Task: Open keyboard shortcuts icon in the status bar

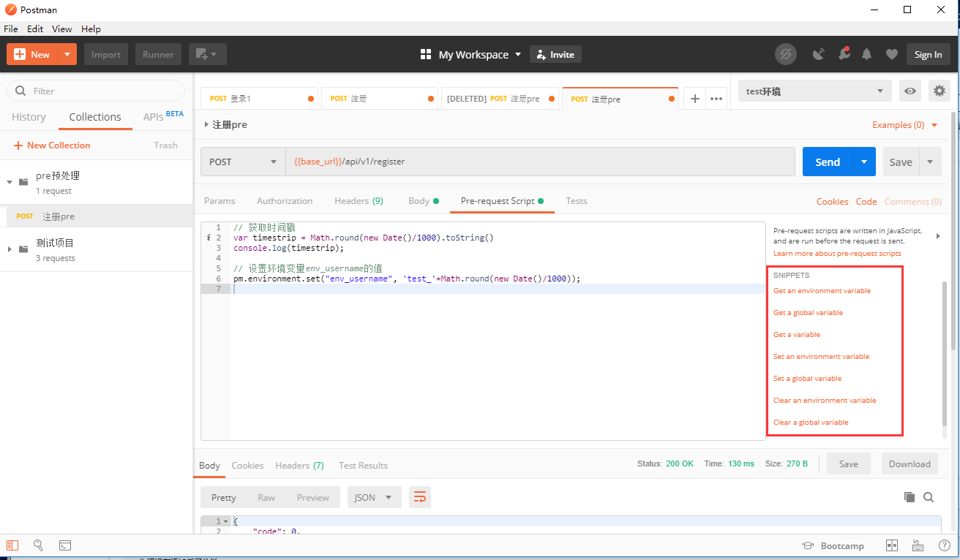Action: pos(918,545)
